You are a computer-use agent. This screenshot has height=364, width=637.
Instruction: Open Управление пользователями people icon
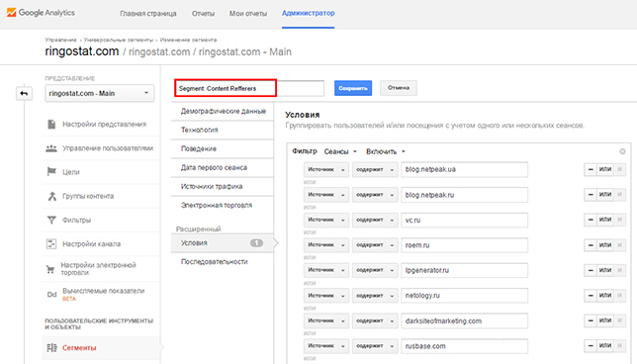51,148
